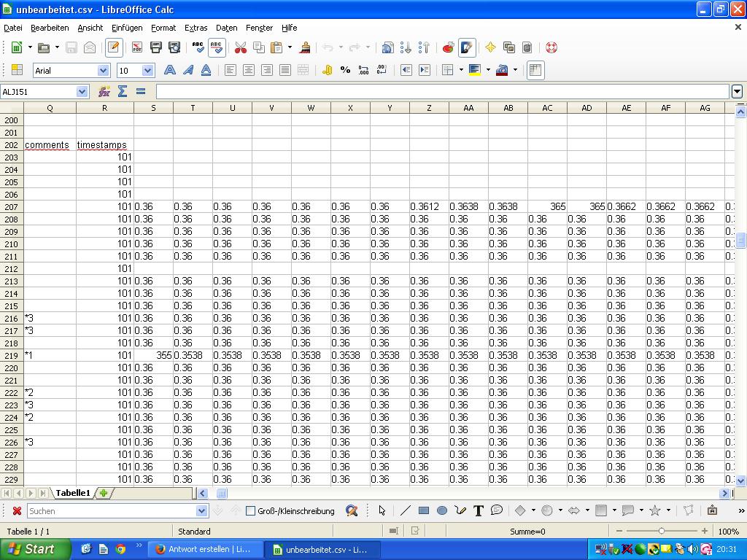
Task: Click the Italic text icon
Action: coord(188,71)
